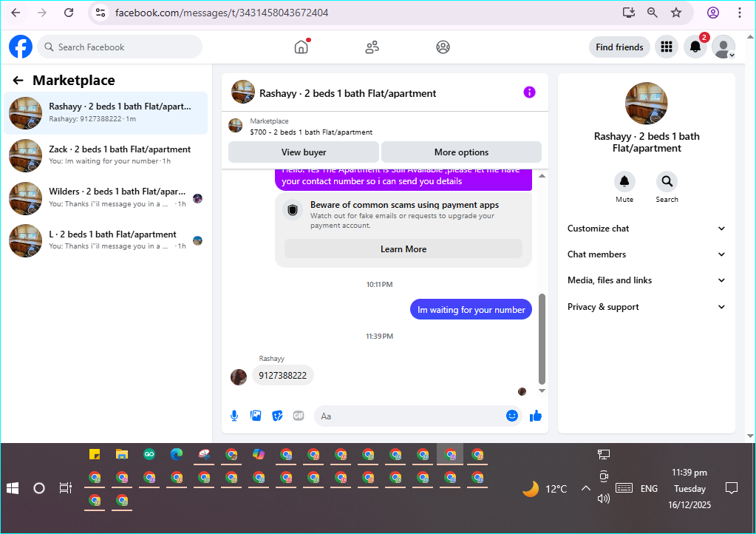
Task: Open the account profile menu
Action: 723,47
